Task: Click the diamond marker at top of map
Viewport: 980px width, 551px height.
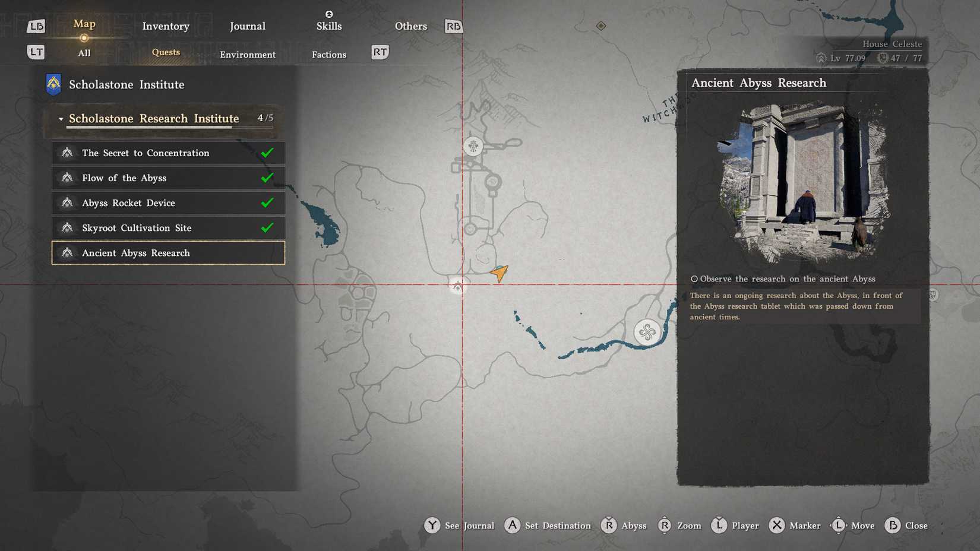Action: (x=601, y=26)
